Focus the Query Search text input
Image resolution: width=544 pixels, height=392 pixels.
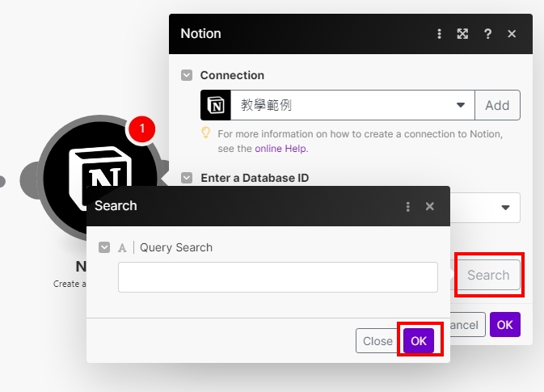point(278,276)
